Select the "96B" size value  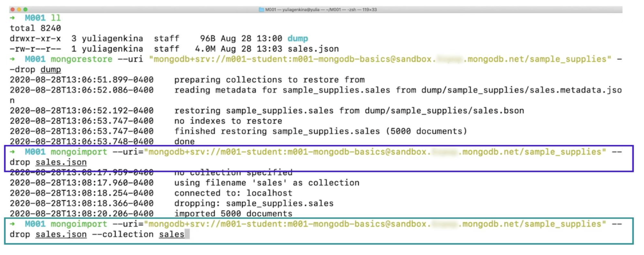pos(208,38)
